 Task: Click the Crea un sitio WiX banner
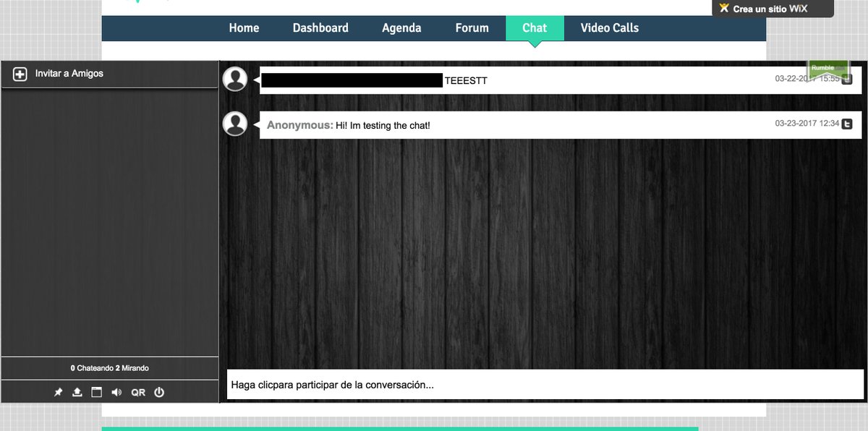pyautogui.click(x=773, y=9)
